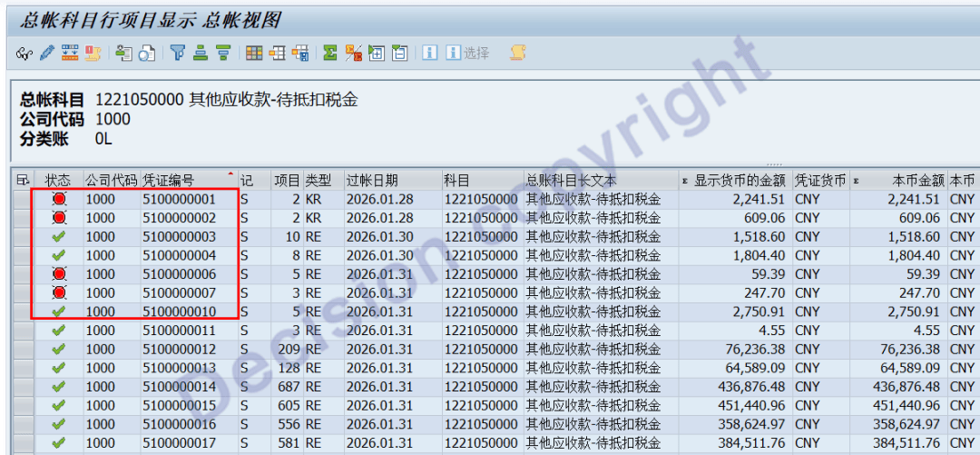Click the red exclamation check icon

pos(93,54)
